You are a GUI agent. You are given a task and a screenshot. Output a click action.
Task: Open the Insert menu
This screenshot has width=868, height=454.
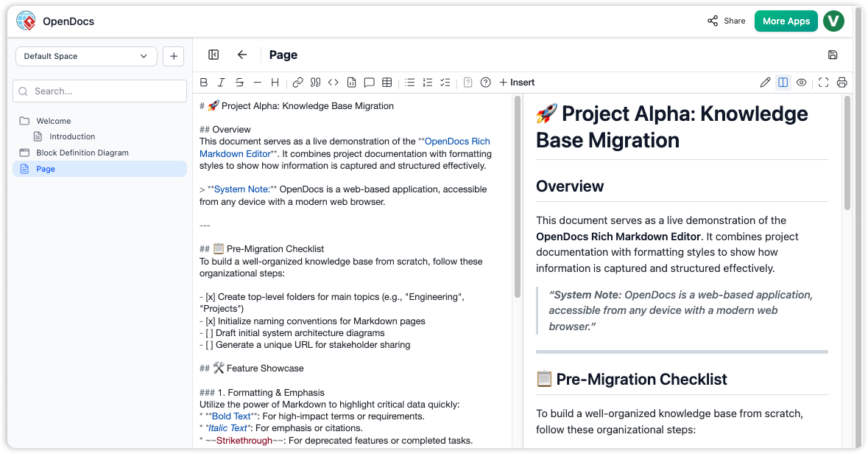[517, 82]
